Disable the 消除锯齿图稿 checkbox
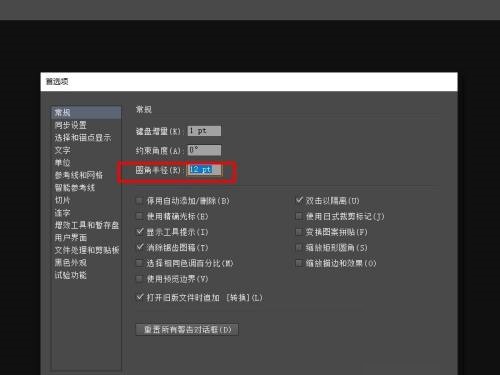The height and width of the screenshot is (375, 500). pyautogui.click(x=140, y=247)
